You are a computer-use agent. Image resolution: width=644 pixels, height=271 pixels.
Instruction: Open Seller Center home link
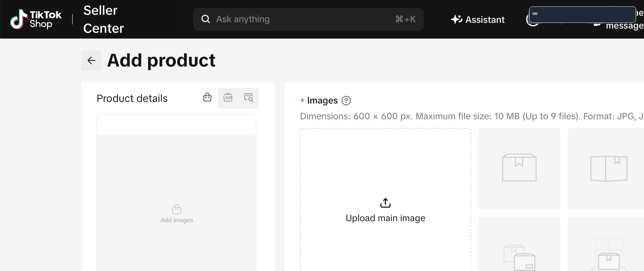tap(103, 19)
